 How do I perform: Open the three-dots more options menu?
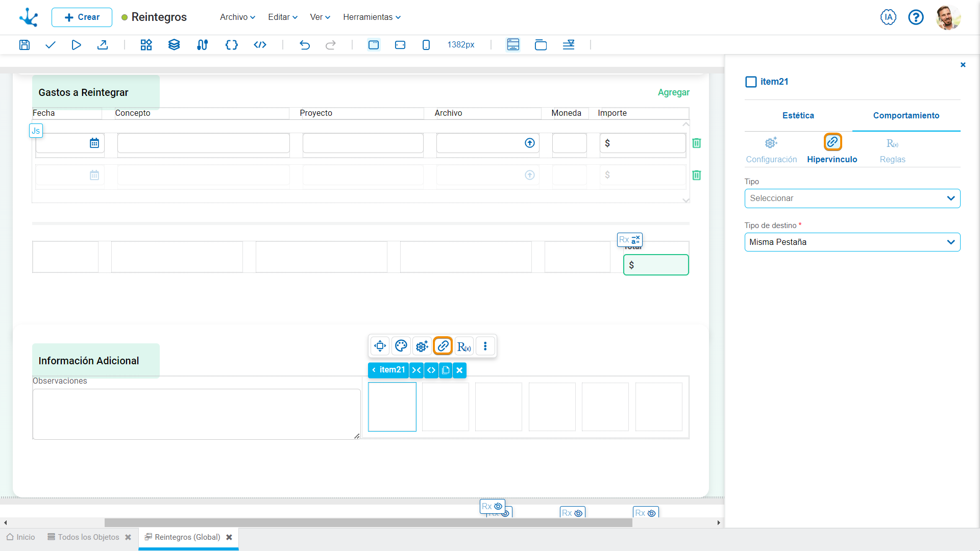485,346
